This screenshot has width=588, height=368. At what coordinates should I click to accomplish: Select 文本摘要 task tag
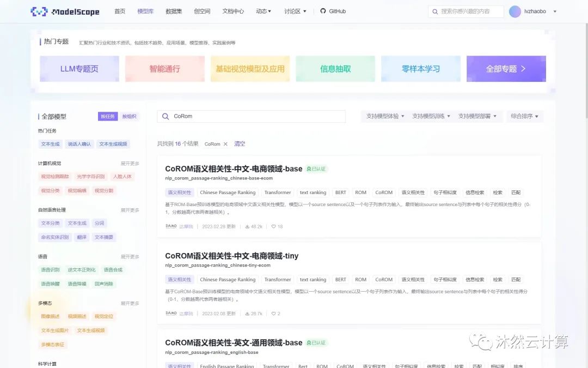tap(104, 237)
